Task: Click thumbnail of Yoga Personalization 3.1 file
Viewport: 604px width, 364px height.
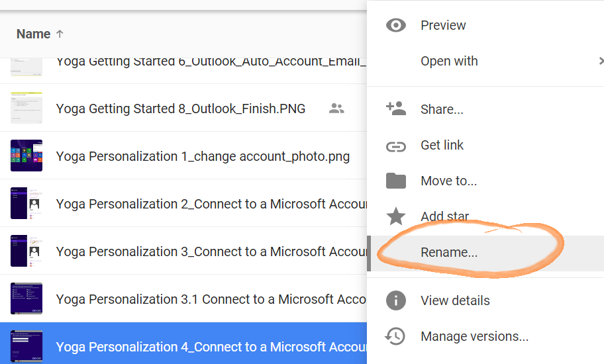Action: (26, 299)
